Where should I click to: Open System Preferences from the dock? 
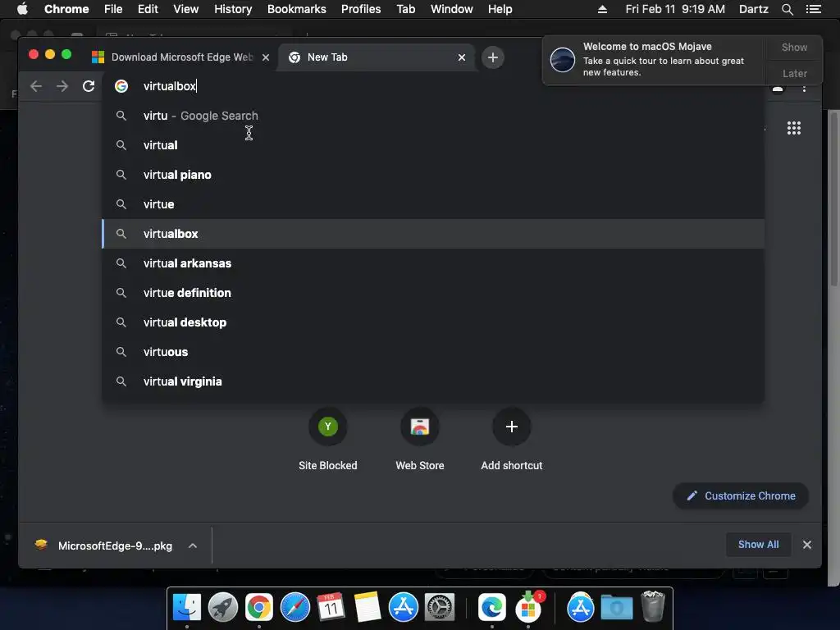(x=440, y=607)
